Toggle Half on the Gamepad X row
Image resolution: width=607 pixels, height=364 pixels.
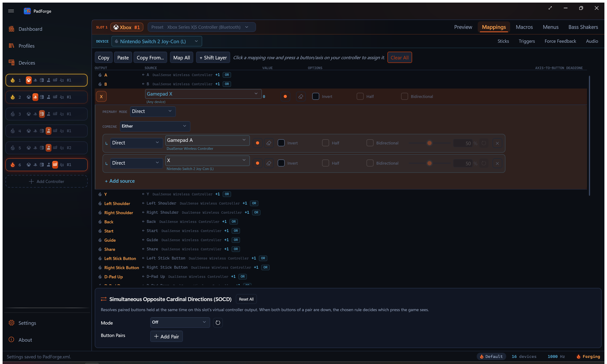pos(360,96)
